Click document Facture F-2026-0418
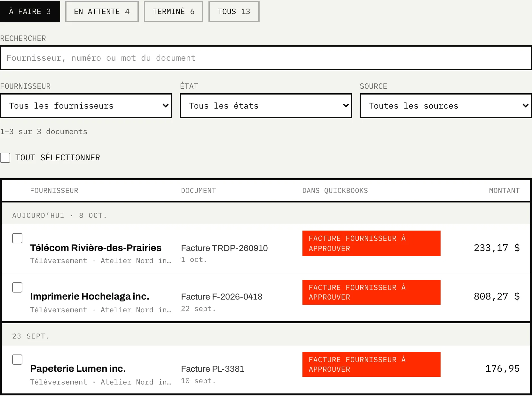Image resolution: width=532 pixels, height=396 pixels. coord(222,297)
